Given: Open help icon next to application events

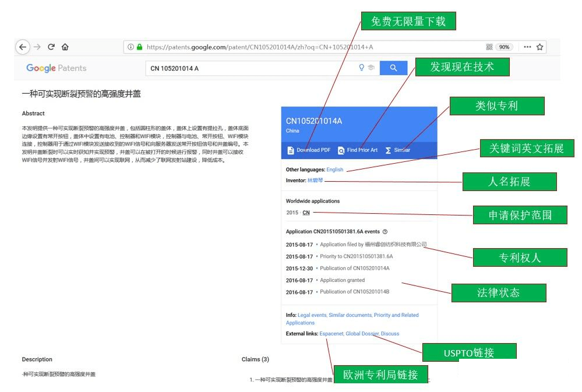Looking at the screenshot, I should pos(385,232).
